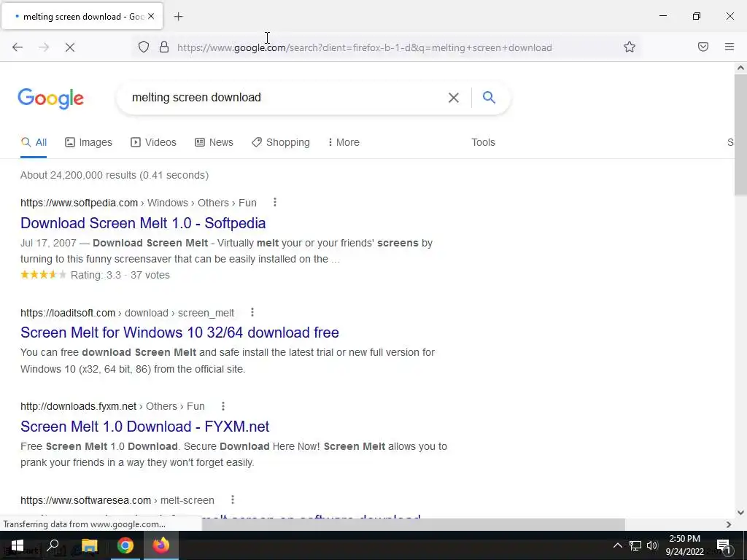Click the About 24,200,000 results text

coord(115,175)
